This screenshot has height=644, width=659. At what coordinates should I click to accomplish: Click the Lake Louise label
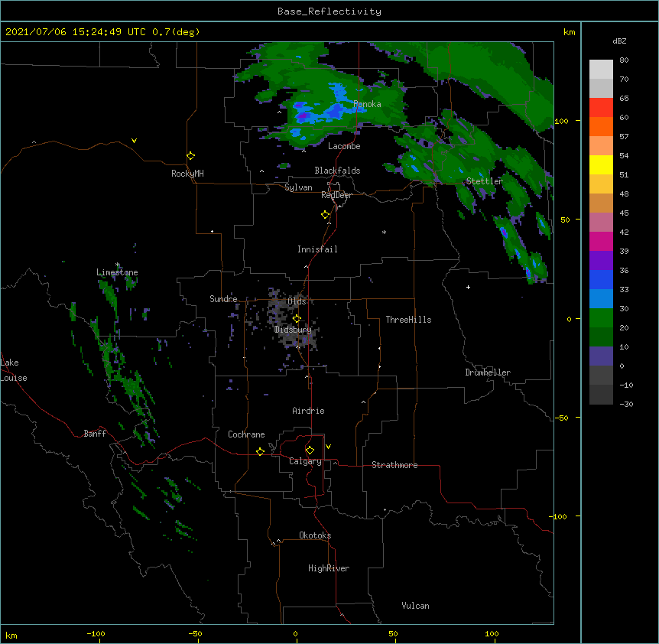click(14, 370)
